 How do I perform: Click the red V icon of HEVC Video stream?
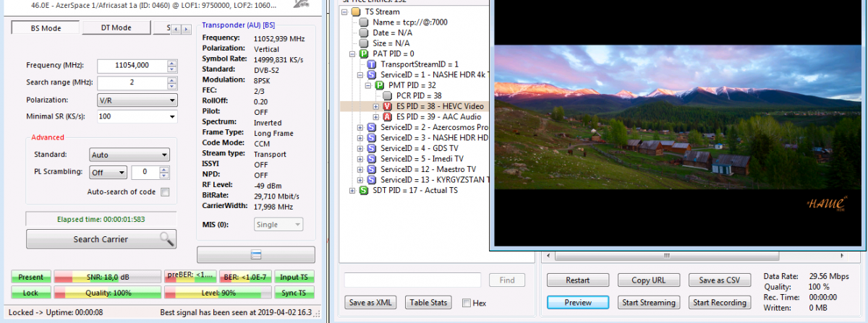[388, 106]
